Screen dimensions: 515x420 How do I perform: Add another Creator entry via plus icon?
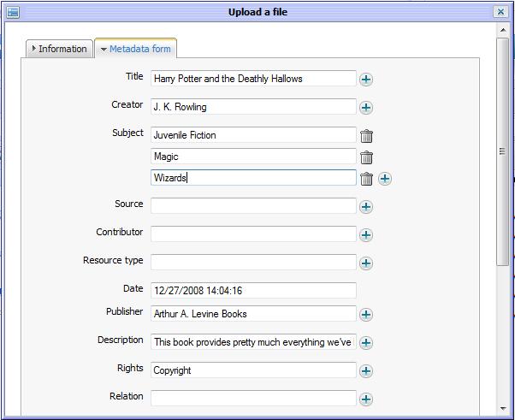(x=366, y=108)
